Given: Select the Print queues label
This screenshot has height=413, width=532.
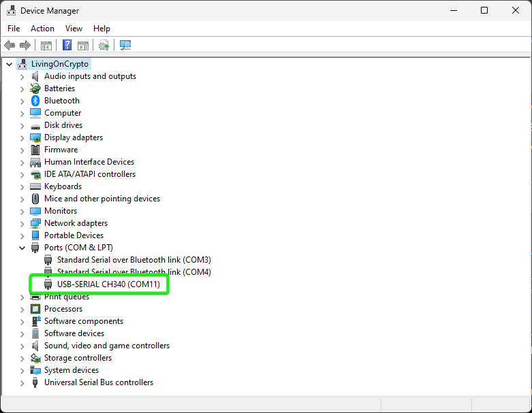Looking at the screenshot, I should pos(67,297).
